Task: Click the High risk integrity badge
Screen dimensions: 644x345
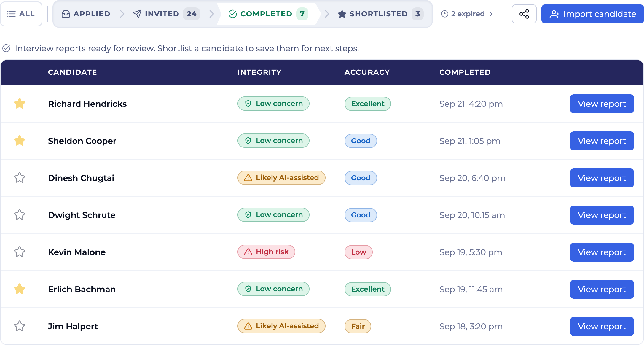Action: pyautogui.click(x=266, y=252)
